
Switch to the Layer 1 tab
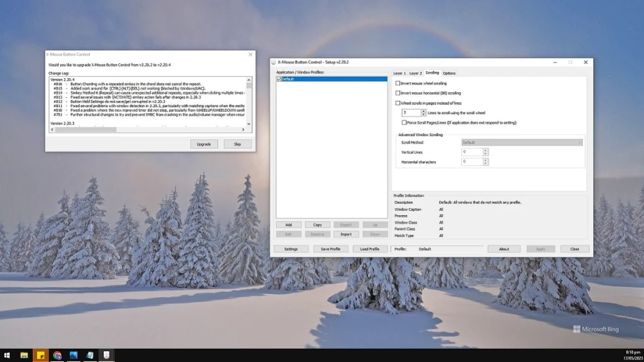pyautogui.click(x=399, y=73)
